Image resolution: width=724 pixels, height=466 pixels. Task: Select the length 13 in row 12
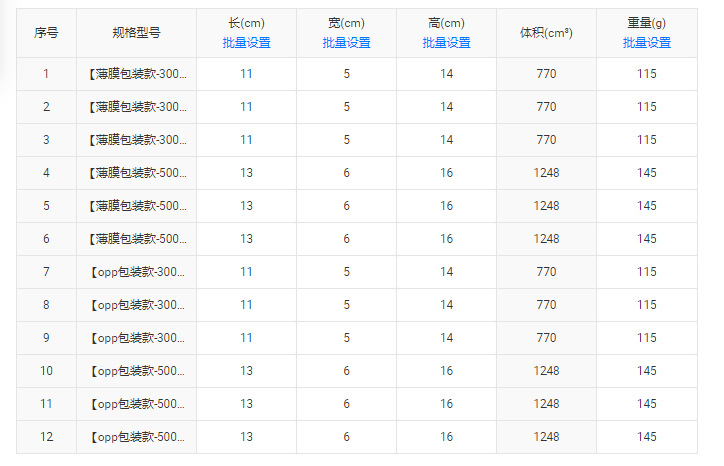pos(246,437)
